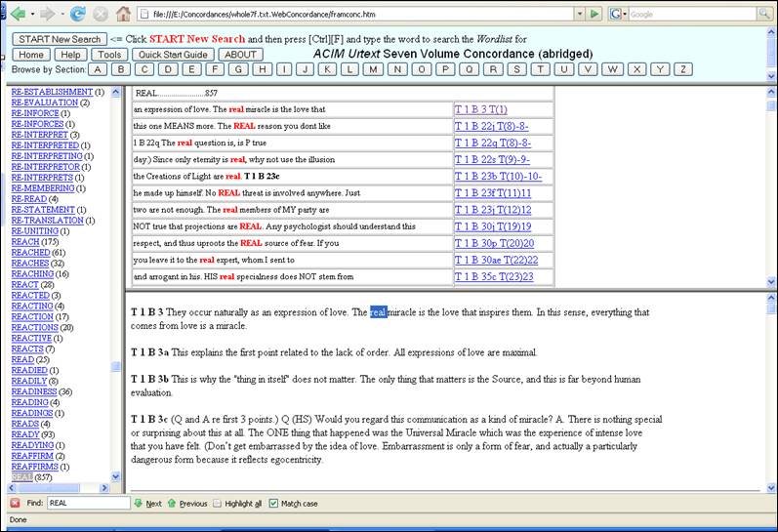Click the highlighted word real in text
Screen dimensions: 778x532
(x=379, y=312)
